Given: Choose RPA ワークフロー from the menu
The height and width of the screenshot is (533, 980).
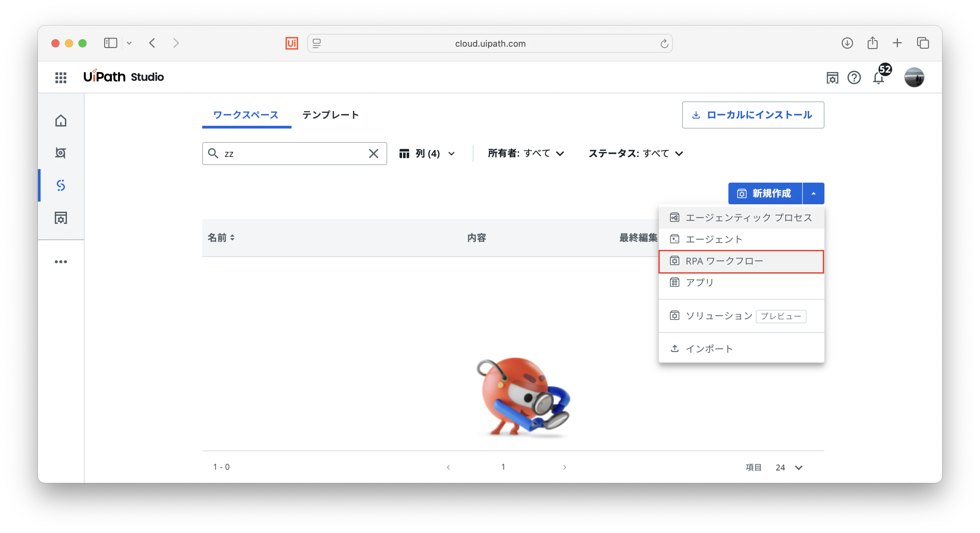Looking at the screenshot, I should click(x=741, y=261).
